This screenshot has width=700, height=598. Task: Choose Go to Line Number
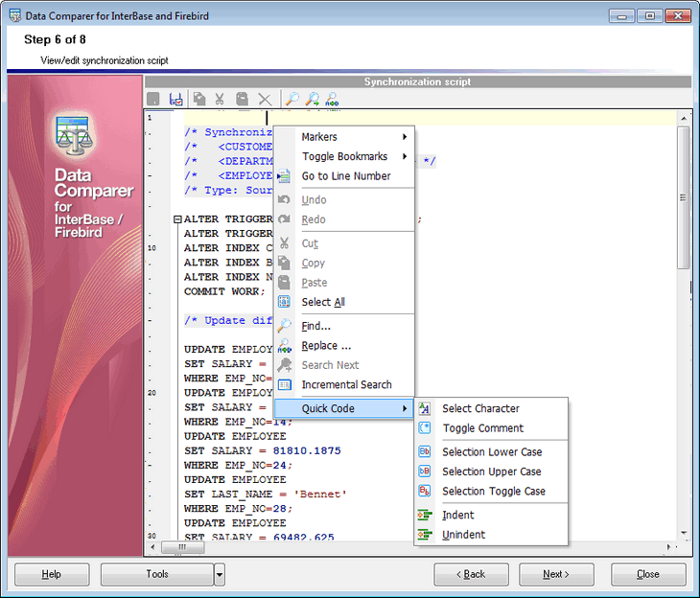[x=344, y=176]
